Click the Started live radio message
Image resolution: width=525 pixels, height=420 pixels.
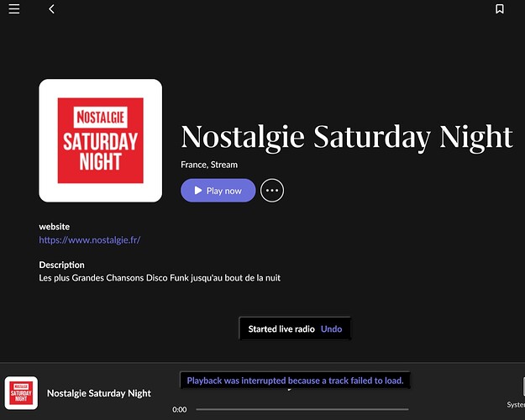click(281, 329)
